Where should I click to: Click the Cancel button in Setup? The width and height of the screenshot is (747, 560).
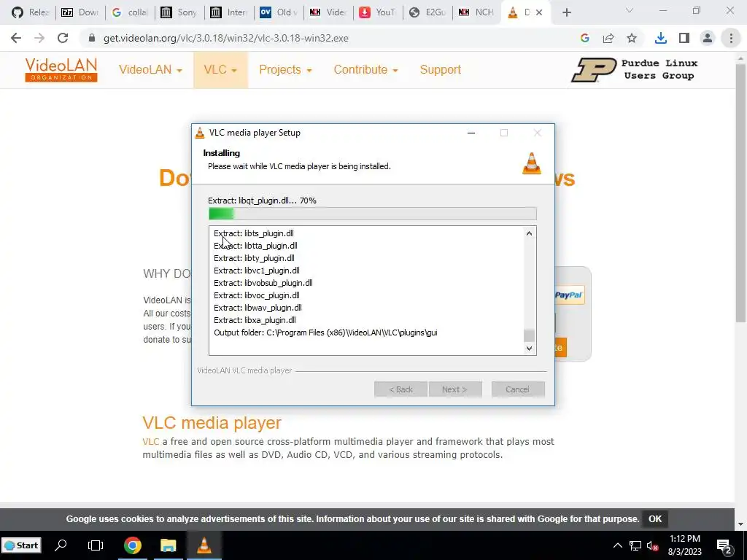tap(518, 389)
